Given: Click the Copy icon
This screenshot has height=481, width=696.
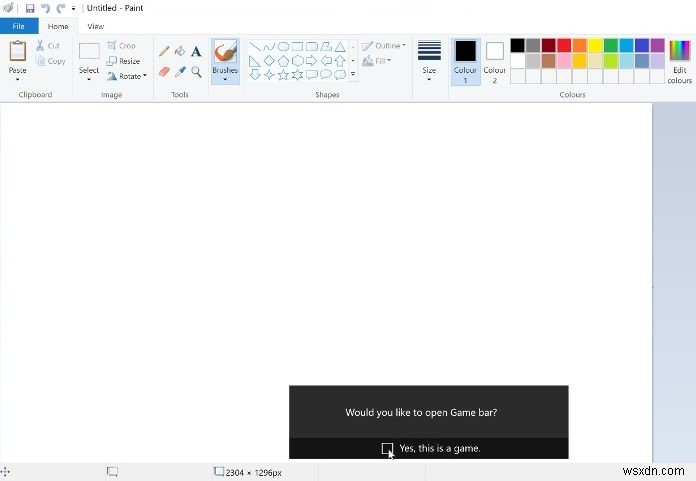Looking at the screenshot, I should pos(40,61).
